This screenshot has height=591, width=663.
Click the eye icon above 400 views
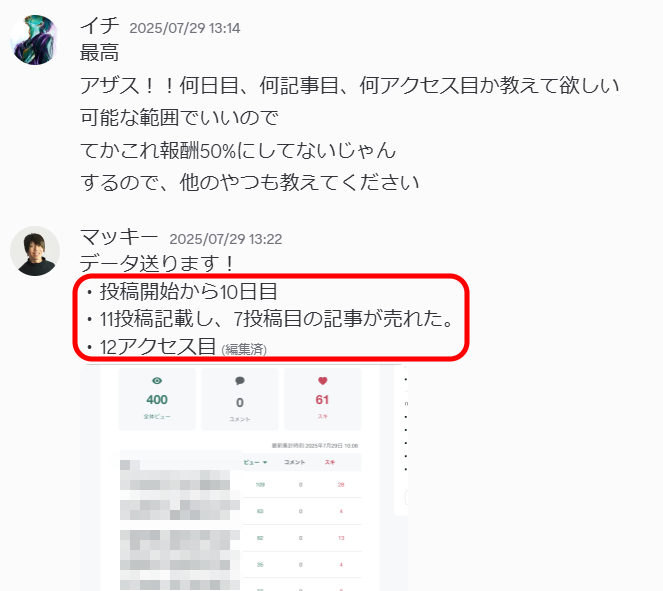click(x=157, y=381)
